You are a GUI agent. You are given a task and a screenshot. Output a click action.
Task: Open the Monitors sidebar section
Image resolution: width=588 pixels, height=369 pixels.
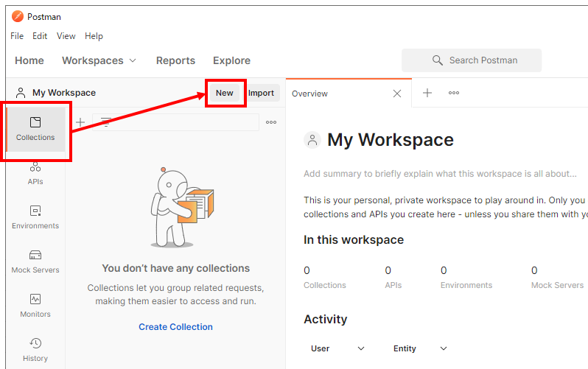[35, 305]
